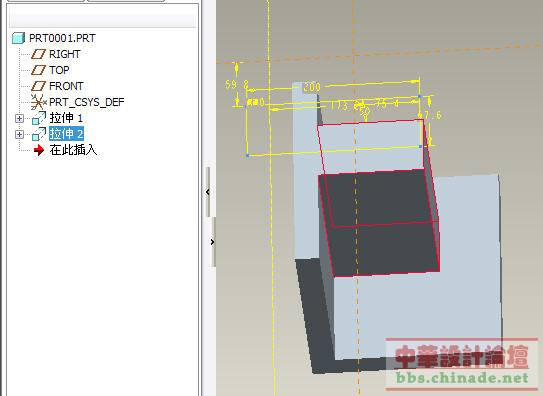Image resolution: width=543 pixels, height=396 pixels.
Task: Click the 200 dimension value in sketch
Action: pyautogui.click(x=312, y=87)
